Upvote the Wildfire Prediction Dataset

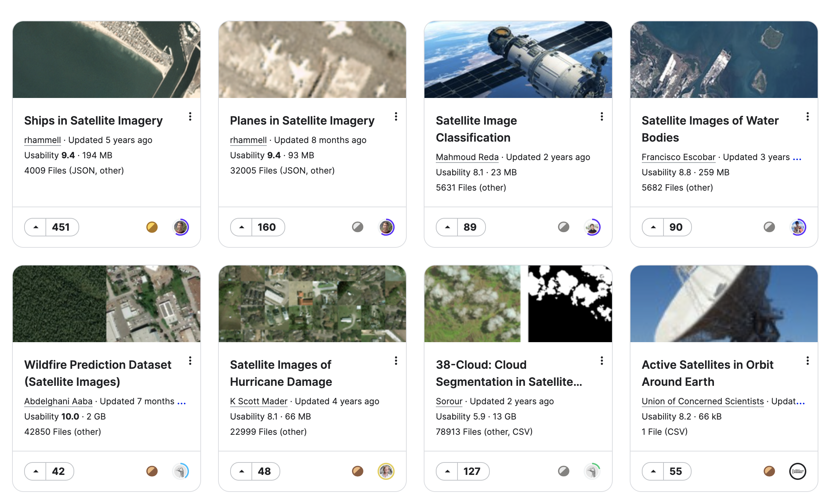pyautogui.click(x=36, y=471)
